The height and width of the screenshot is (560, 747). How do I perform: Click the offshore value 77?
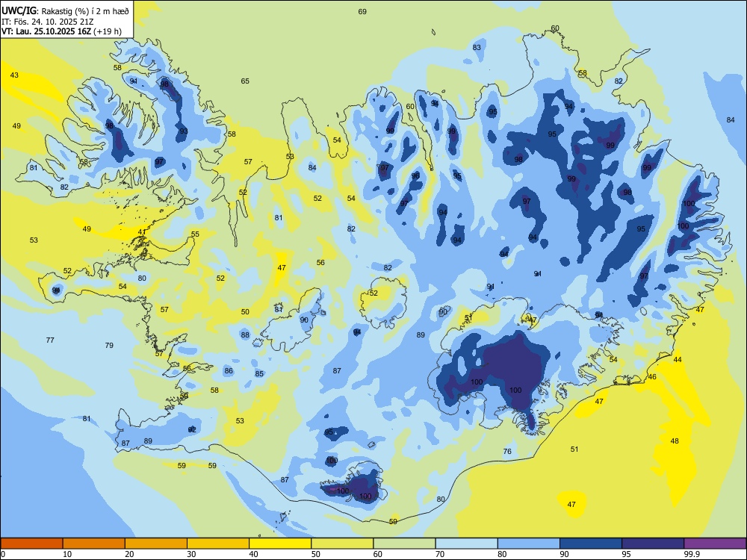coord(50,340)
